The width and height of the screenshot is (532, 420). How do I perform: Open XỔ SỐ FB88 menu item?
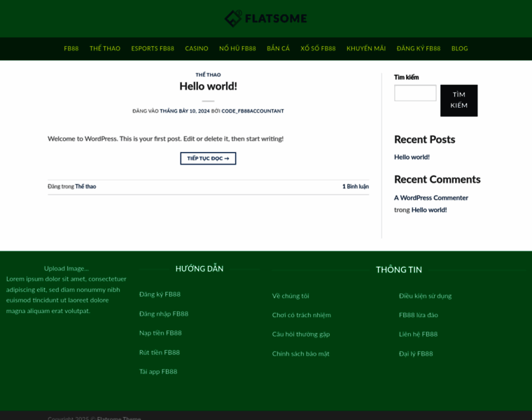click(x=318, y=48)
